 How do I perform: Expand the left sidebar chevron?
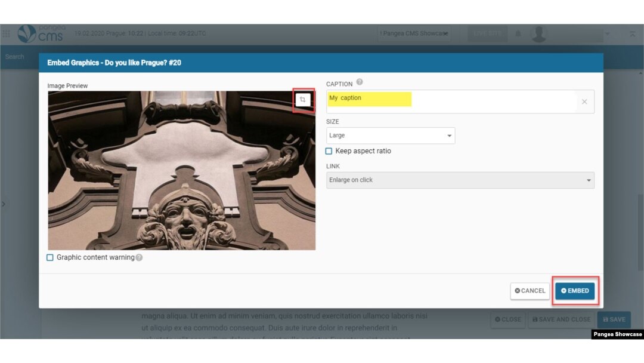click(x=4, y=204)
